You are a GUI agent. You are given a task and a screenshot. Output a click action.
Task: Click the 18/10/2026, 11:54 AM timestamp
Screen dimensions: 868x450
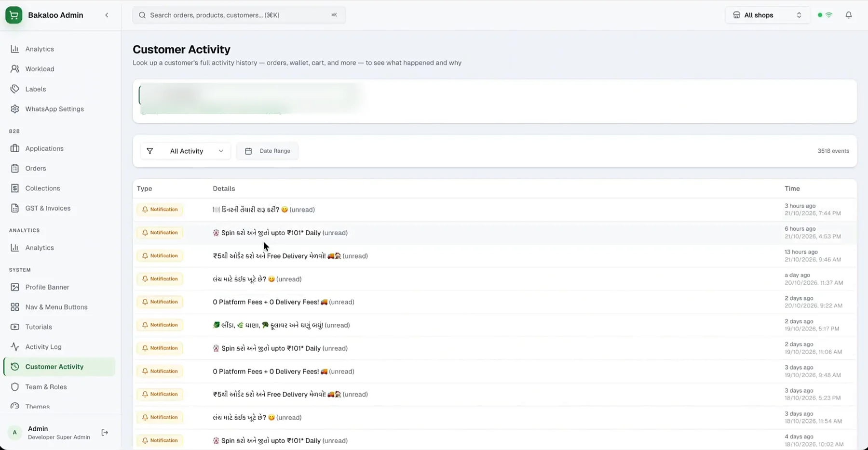tap(813, 421)
